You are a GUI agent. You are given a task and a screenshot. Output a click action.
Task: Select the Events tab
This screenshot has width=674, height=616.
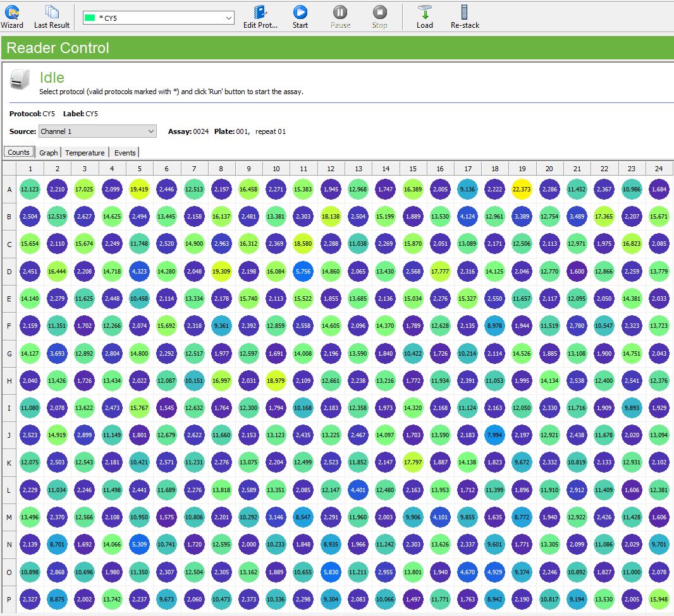(125, 152)
